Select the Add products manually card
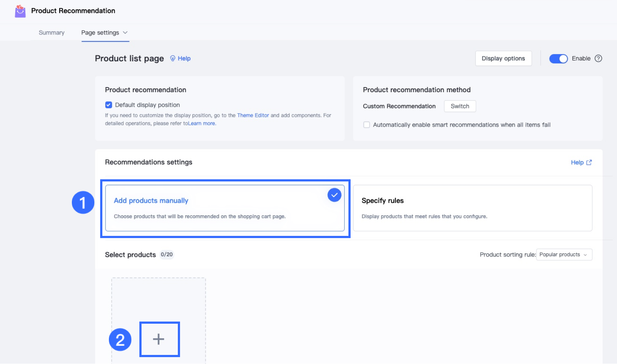 coord(225,208)
